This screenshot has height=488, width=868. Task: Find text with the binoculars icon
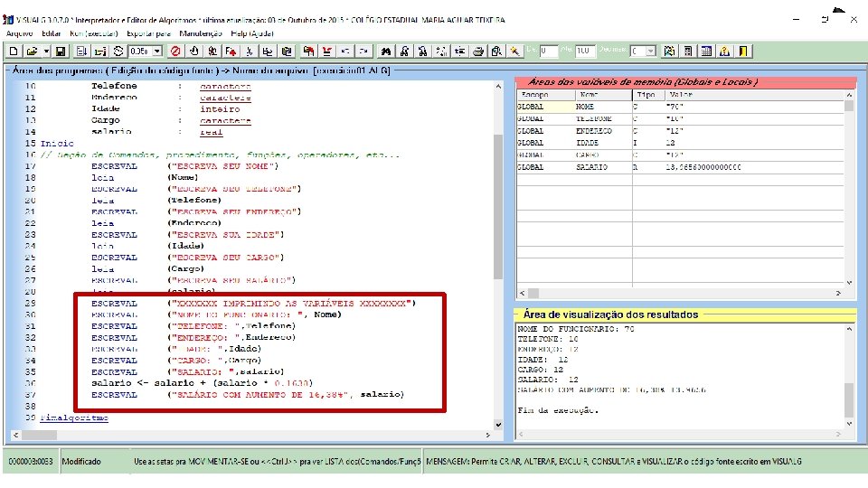coord(386,51)
